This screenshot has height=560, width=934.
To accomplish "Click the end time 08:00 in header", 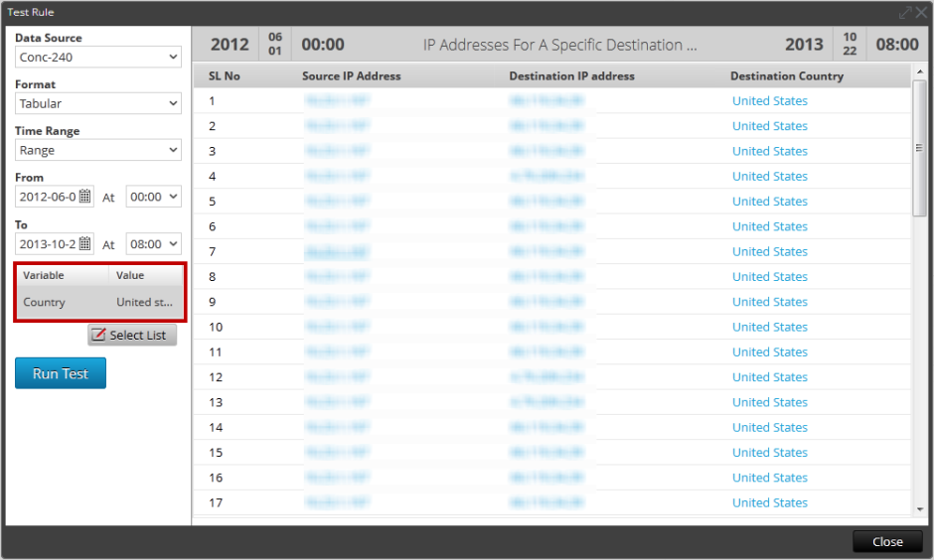I will (897, 45).
